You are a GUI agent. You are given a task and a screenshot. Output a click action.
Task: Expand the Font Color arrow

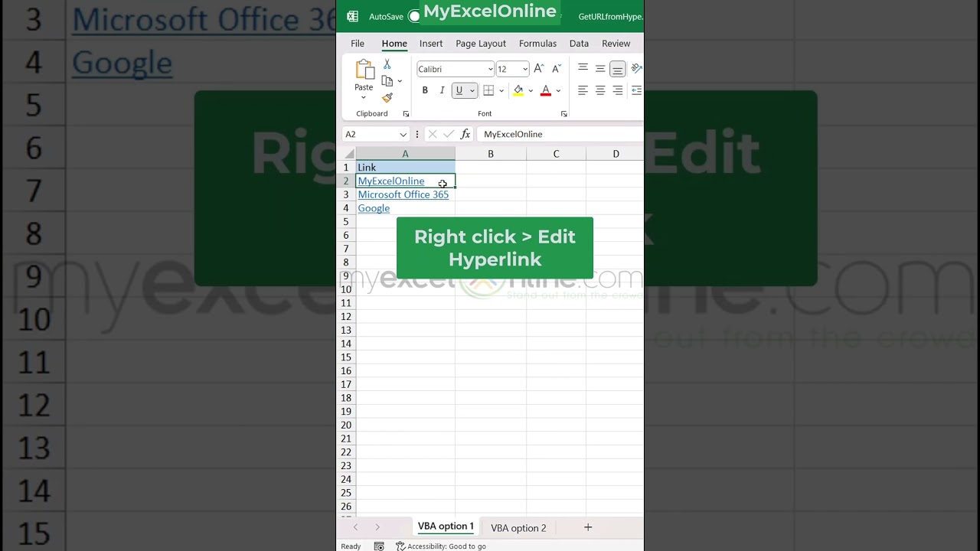pyautogui.click(x=558, y=90)
